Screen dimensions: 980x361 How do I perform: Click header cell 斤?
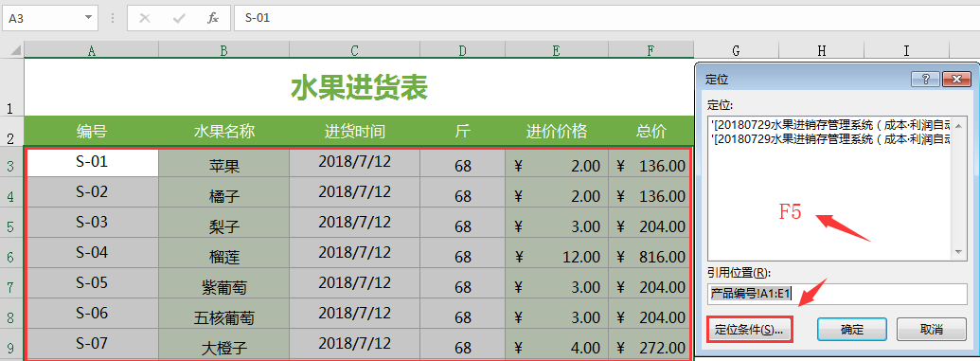tap(462, 132)
